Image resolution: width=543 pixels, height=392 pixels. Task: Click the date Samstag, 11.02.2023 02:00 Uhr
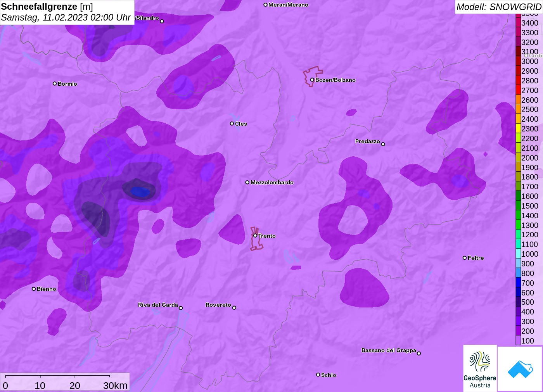pos(66,17)
